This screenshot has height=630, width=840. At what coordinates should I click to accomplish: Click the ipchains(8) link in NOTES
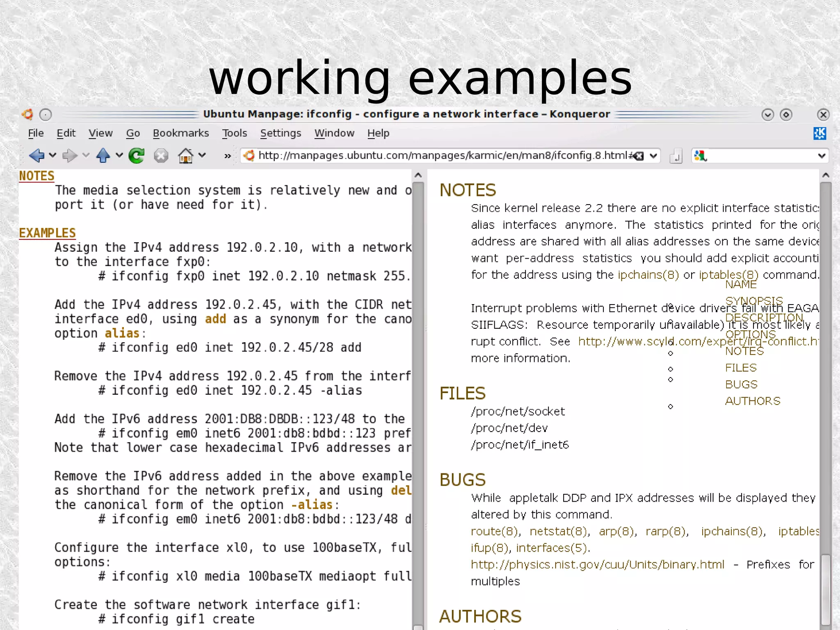point(648,275)
